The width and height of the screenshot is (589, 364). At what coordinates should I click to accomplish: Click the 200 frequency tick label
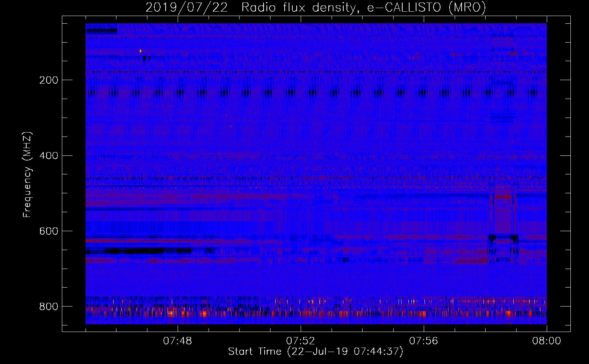point(49,80)
